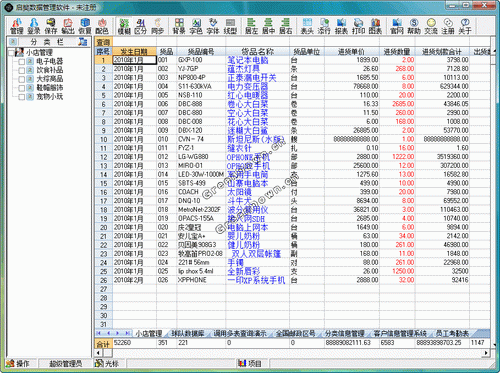This screenshot has height=373, width=500.
Task: Click the 图表 (chart) toolbar icon
Action: 375,26
